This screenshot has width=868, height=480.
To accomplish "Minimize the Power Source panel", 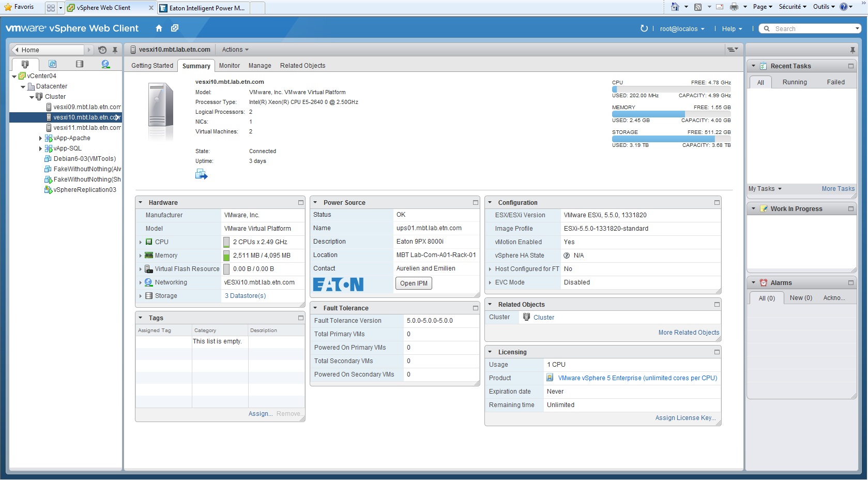I will [x=475, y=203].
